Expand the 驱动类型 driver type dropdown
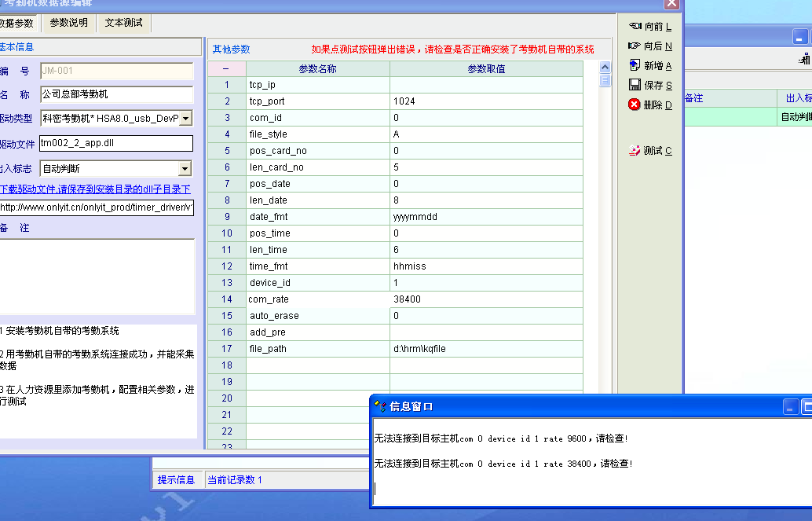This screenshot has width=812, height=521. [x=185, y=119]
